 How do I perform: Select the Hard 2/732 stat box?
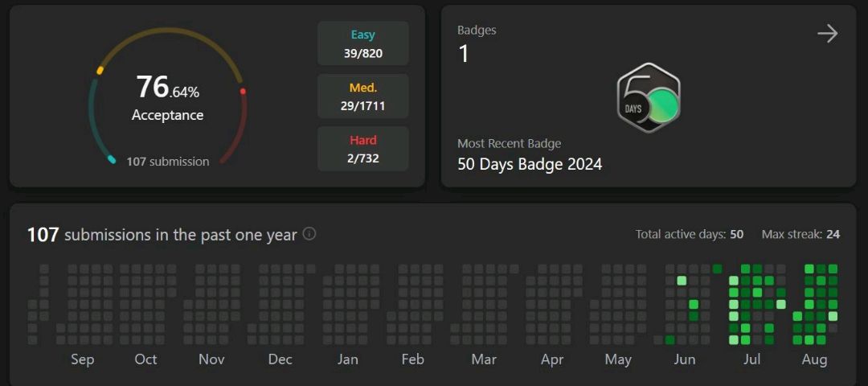click(x=363, y=149)
